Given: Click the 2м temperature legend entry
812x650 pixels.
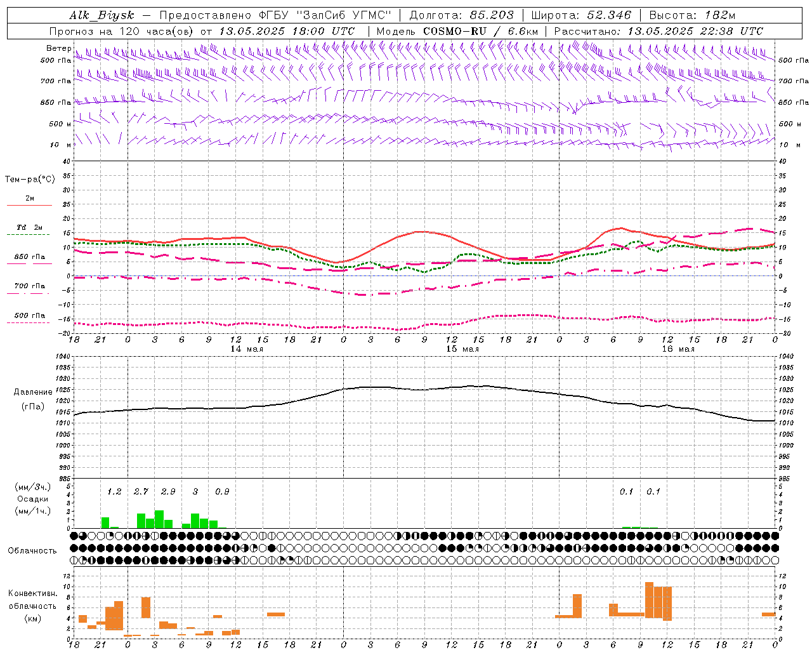Looking at the screenshot, I should (x=30, y=199).
